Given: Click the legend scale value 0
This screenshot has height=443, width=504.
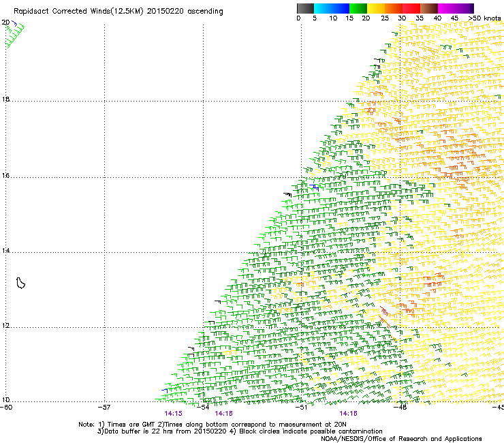Looking at the screenshot, I should tap(298, 18).
